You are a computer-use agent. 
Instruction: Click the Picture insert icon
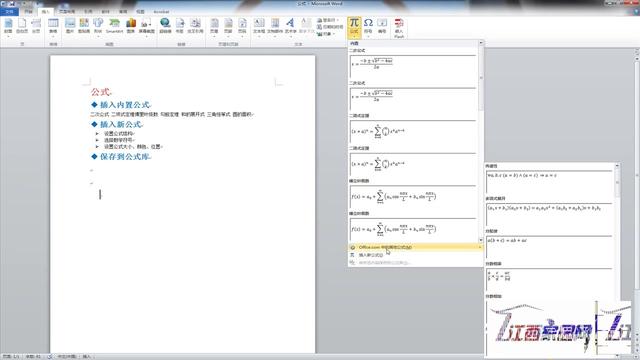tap(70, 25)
